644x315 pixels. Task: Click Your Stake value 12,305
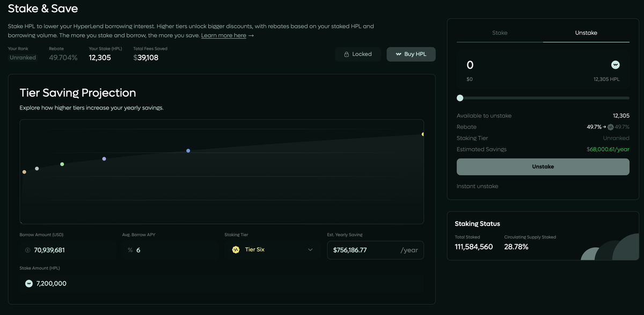100,57
